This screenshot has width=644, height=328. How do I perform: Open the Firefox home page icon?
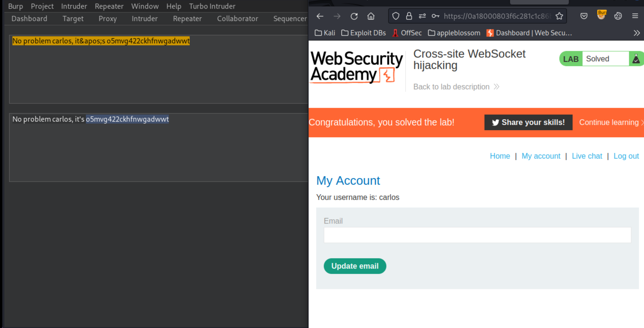click(x=371, y=16)
